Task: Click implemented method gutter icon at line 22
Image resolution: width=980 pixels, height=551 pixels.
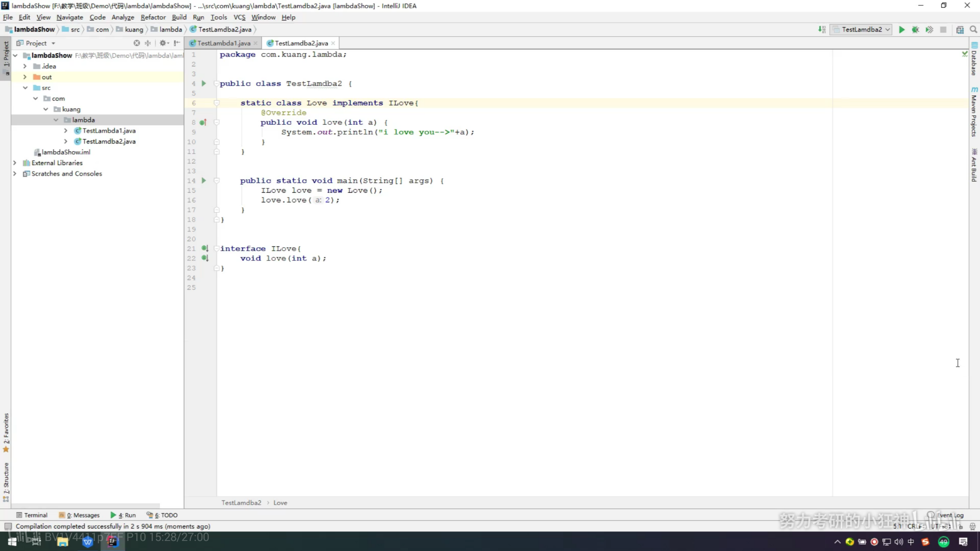Action: click(205, 258)
